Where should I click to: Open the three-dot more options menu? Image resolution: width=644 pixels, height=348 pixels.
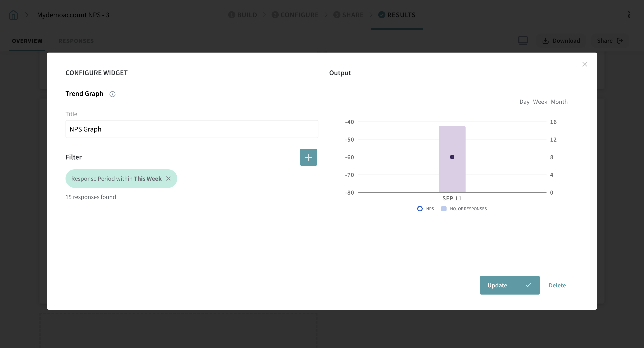pos(629,15)
